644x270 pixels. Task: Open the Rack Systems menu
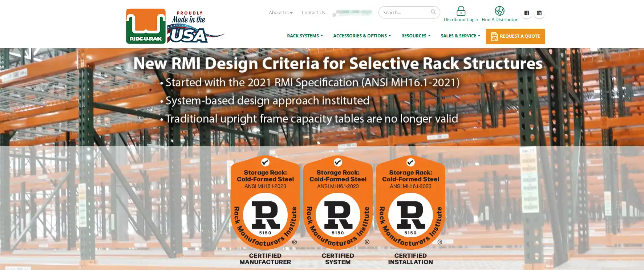[x=305, y=36]
